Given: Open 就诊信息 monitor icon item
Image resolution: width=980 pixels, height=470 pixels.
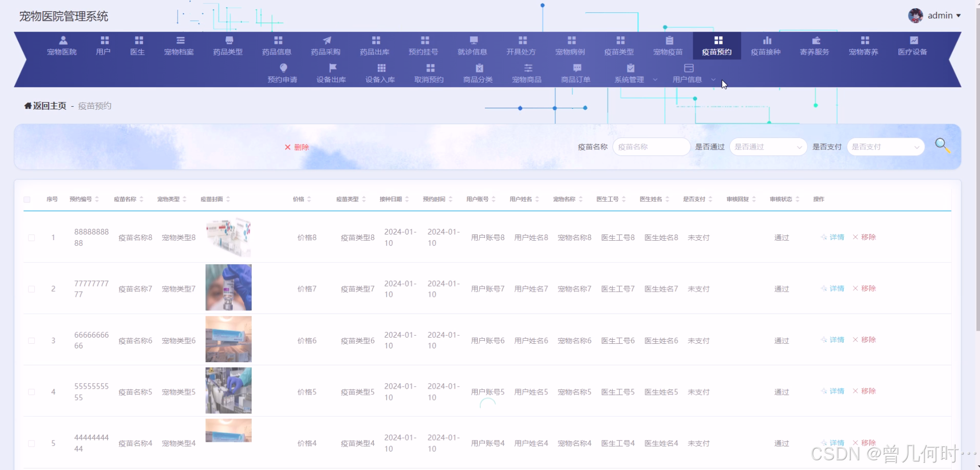Looking at the screenshot, I should click(x=473, y=45).
